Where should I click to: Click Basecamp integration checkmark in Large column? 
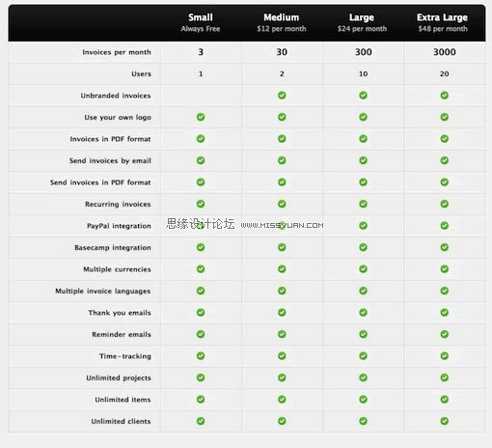click(363, 247)
